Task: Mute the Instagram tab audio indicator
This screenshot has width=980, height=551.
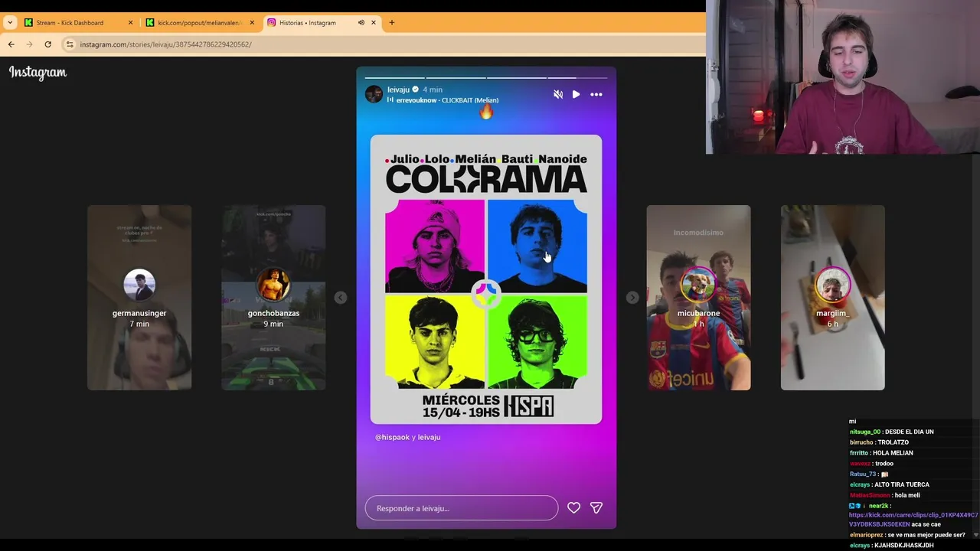Action: 361,22
